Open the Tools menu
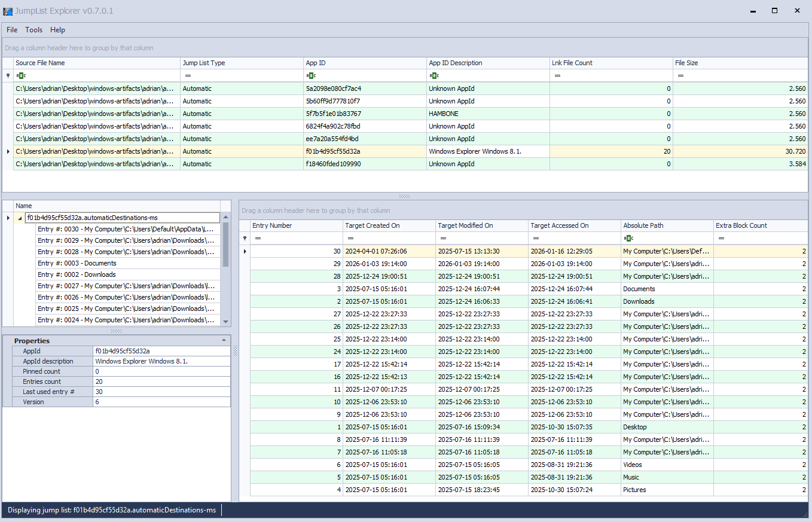812x522 pixels. coord(33,30)
